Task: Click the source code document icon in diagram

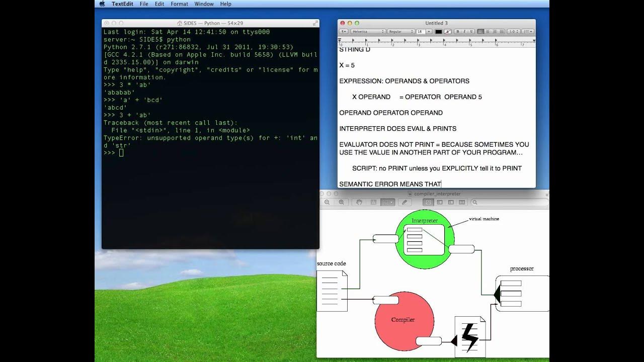Action: [x=332, y=291]
